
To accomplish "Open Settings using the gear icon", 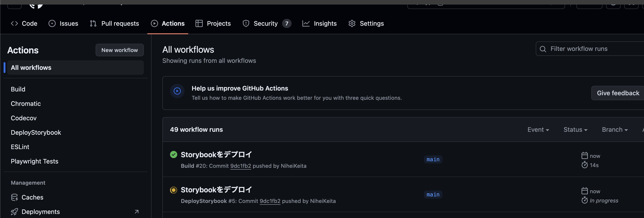I will coord(352,23).
